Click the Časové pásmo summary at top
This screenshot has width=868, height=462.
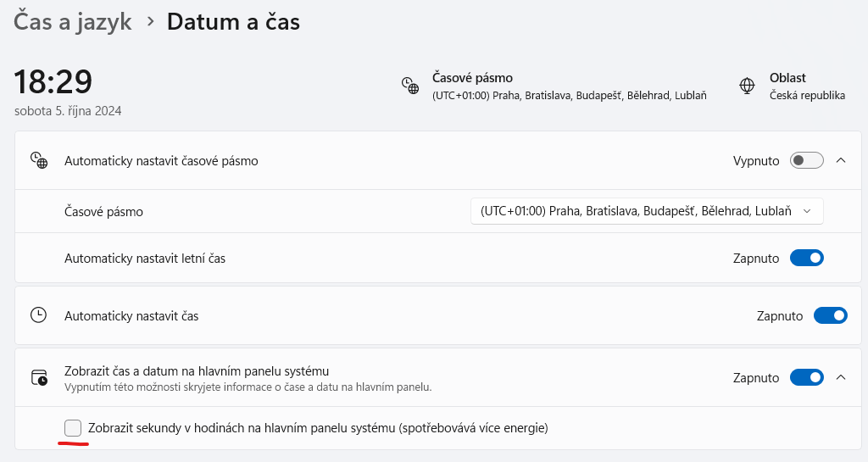click(x=569, y=86)
